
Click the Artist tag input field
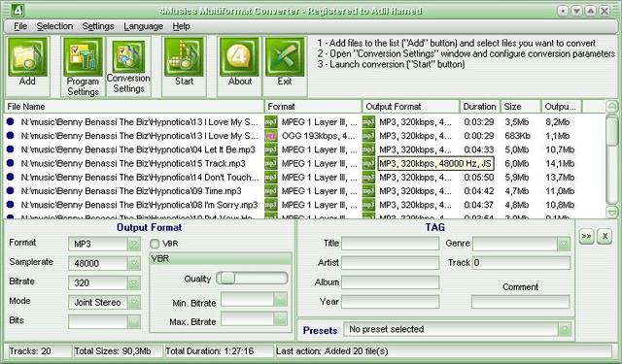coord(391,263)
